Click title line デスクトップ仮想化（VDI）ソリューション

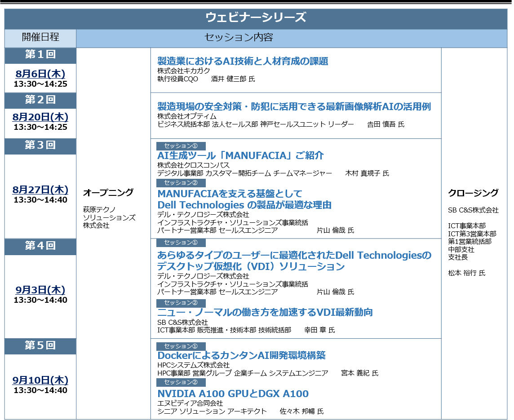[251, 266]
